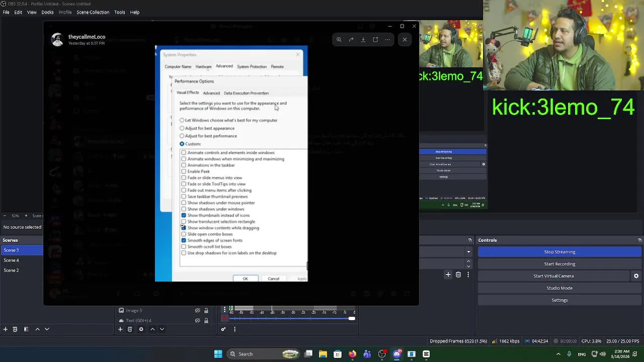Check 'Animations in the taskbar' checkbox
Viewport: 644px width, 362px height.
(184, 165)
